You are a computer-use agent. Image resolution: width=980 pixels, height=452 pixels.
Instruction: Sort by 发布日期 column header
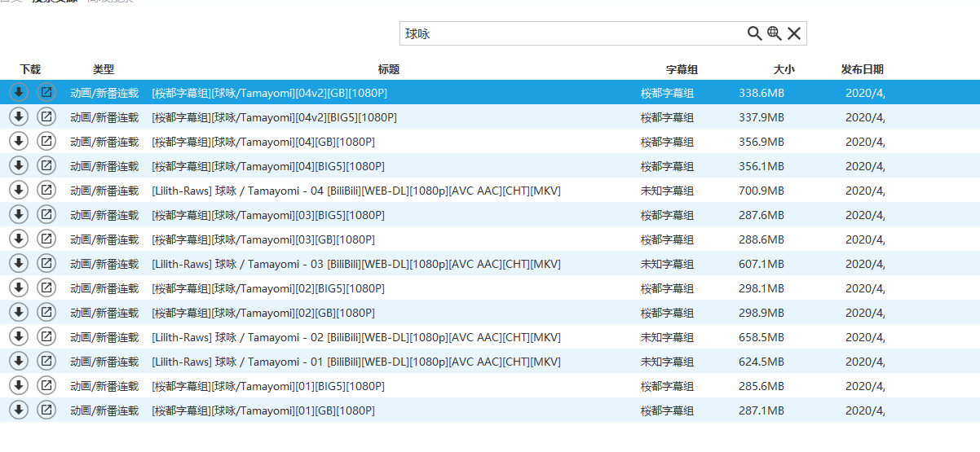[862, 70]
